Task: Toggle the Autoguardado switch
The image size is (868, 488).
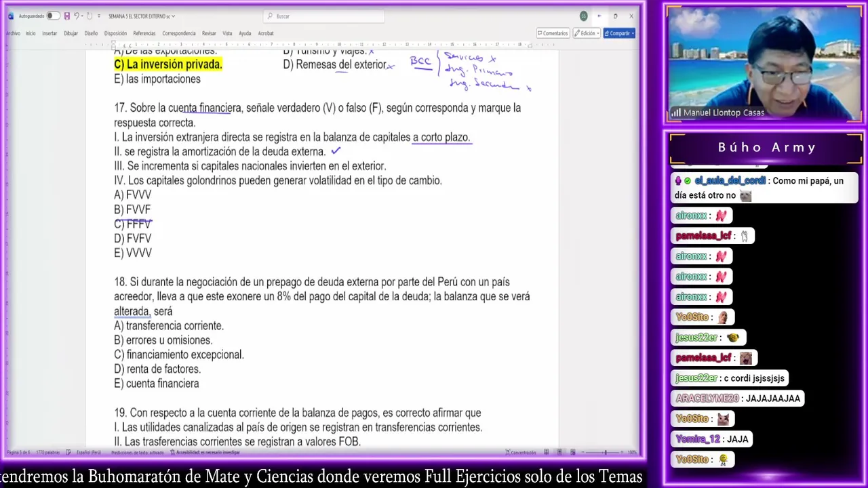Action: pyautogui.click(x=52, y=16)
